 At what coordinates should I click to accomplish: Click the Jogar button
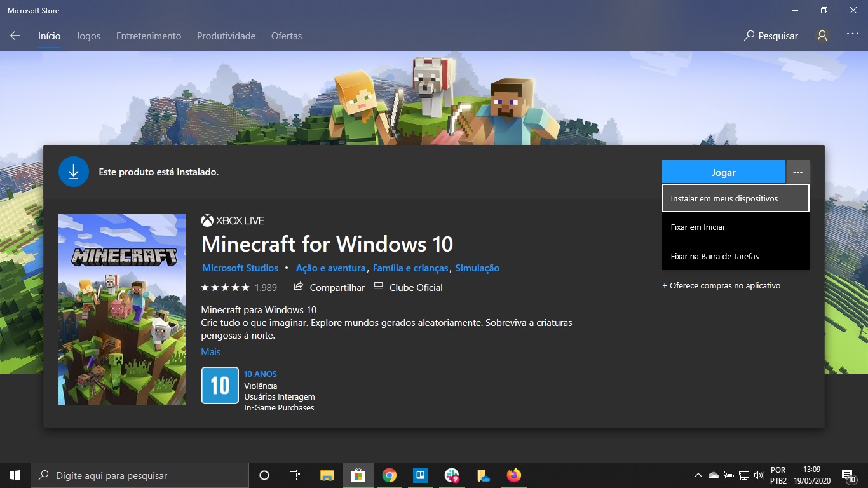click(723, 172)
